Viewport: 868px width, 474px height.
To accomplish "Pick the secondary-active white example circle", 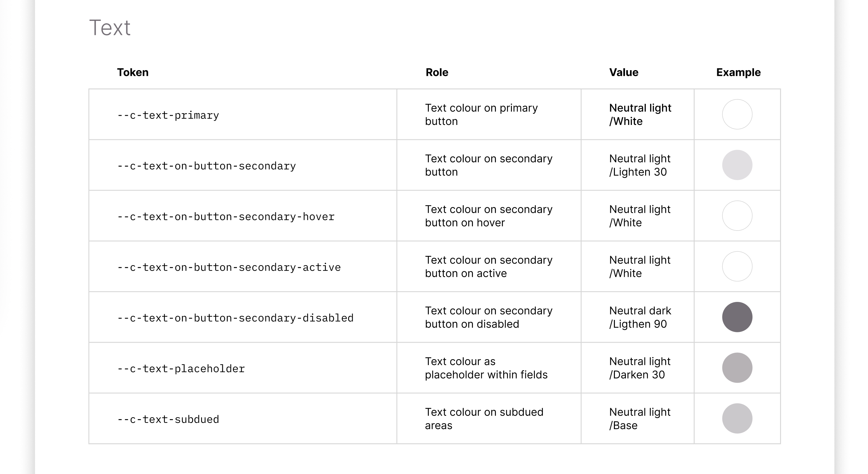I will (x=737, y=266).
